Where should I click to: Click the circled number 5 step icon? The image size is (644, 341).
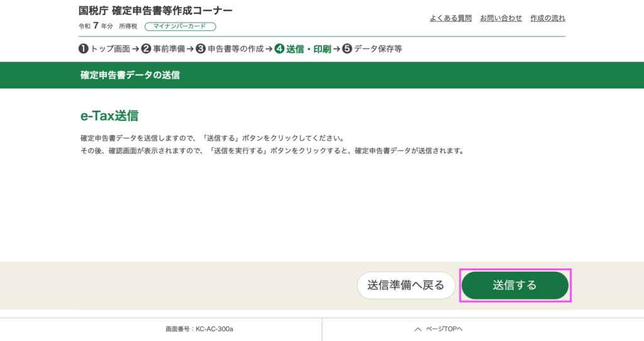(347, 49)
